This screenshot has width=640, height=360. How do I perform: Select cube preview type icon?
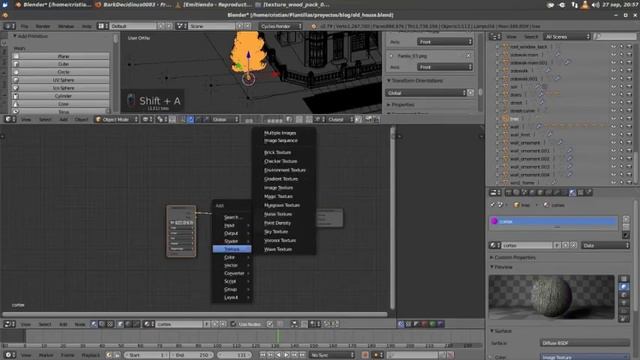[624, 295]
